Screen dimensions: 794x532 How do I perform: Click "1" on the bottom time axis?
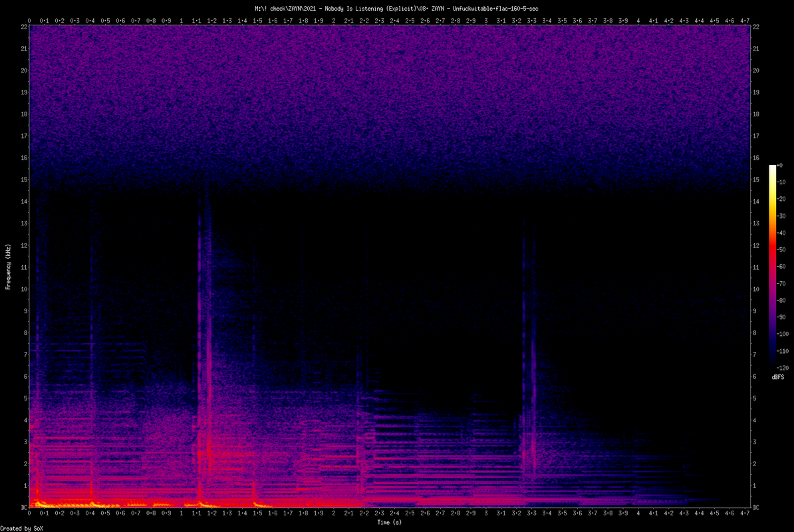point(182,513)
